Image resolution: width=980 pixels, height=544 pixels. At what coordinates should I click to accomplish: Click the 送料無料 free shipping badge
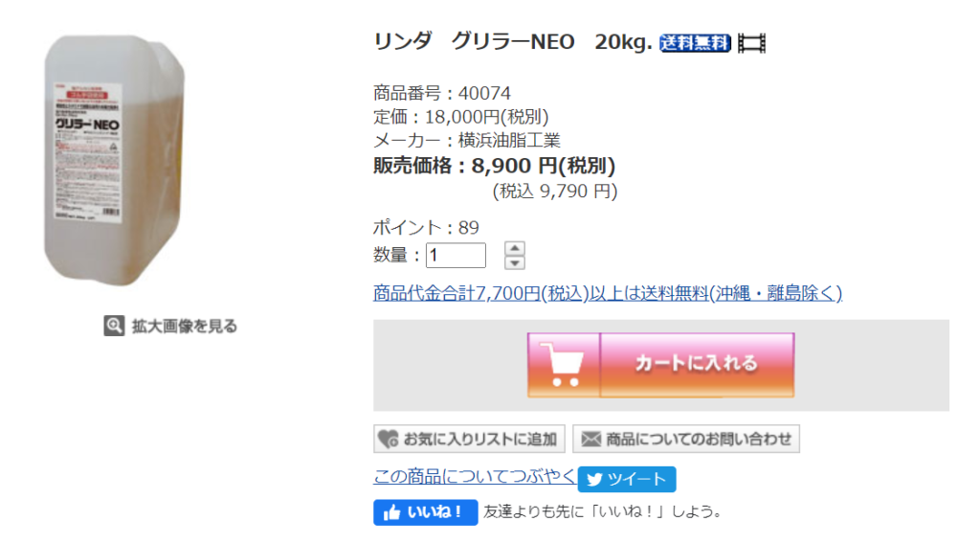tap(695, 43)
